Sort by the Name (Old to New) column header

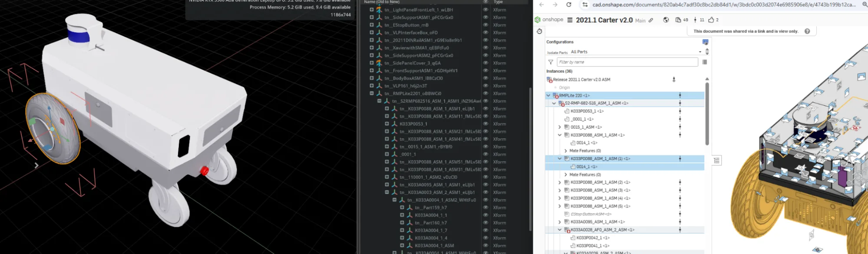[382, 2]
